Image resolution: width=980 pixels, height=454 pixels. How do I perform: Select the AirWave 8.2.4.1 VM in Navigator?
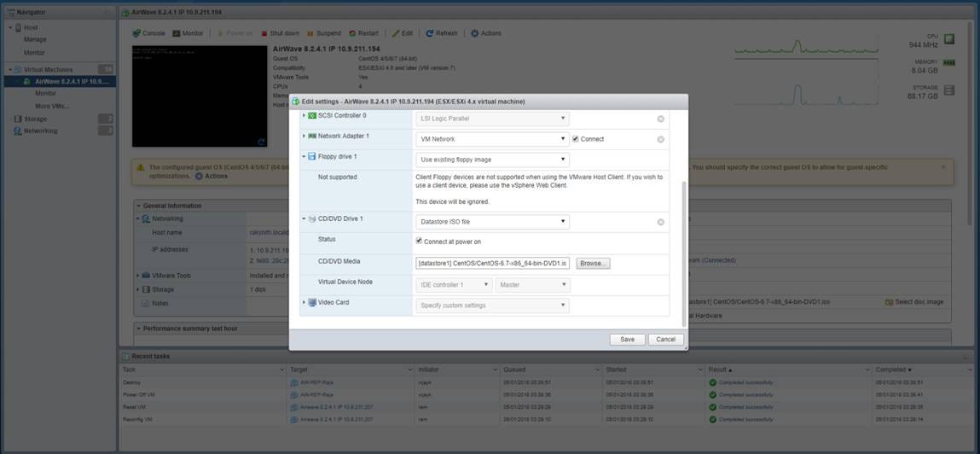pyautogui.click(x=60, y=81)
